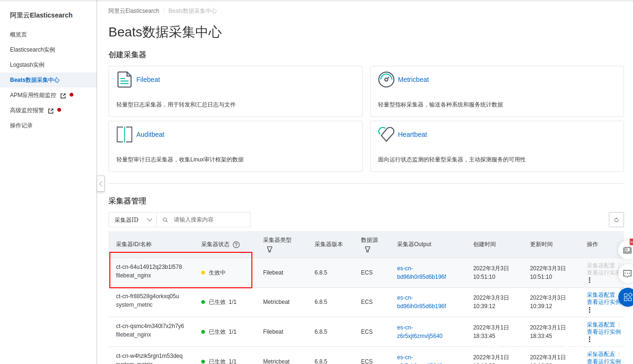633x364 pixels.
Task: Click external link icon next to 高级监控报警
Action: (51, 111)
